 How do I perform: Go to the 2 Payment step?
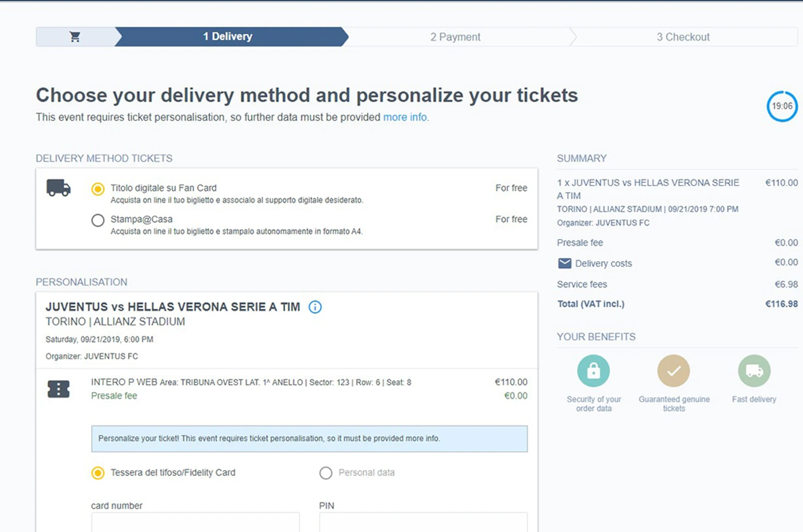[x=455, y=37]
